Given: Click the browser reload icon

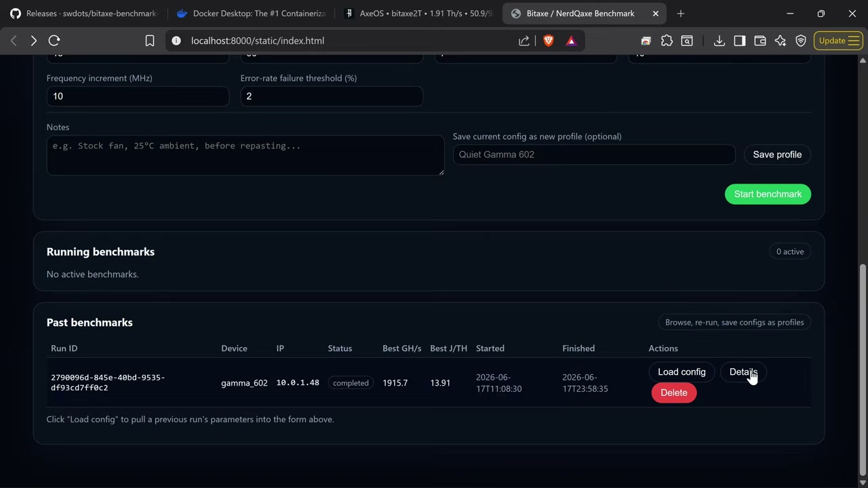Looking at the screenshot, I should click(x=54, y=41).
